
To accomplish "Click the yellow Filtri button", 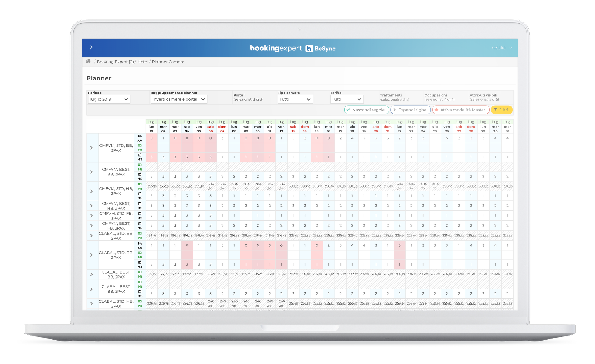I will (501, 110).
